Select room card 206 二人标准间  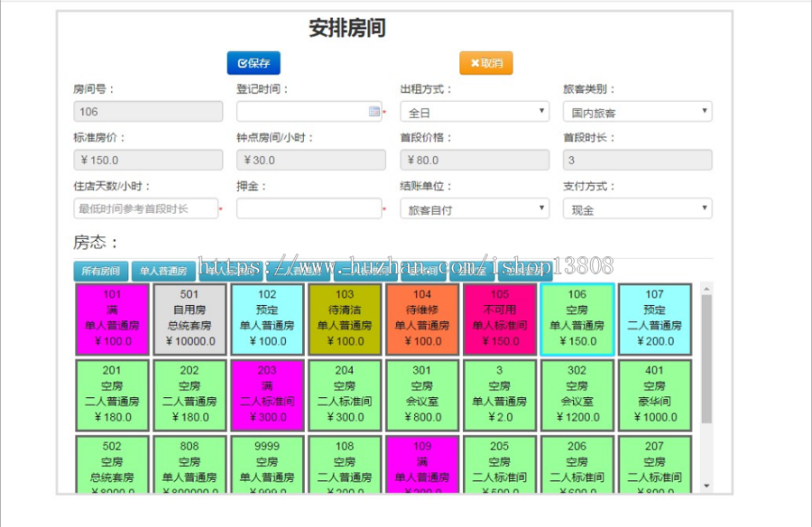[x=577, y=465]
